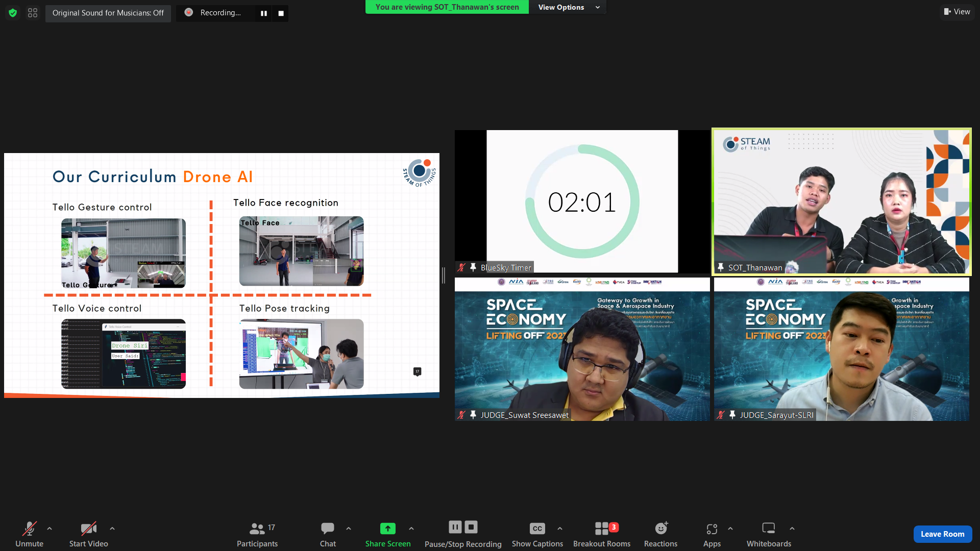Image resolution: width=980 pixels, height=551 pixels.
Task: Click the green encryption shield icon
Action: 13,13
